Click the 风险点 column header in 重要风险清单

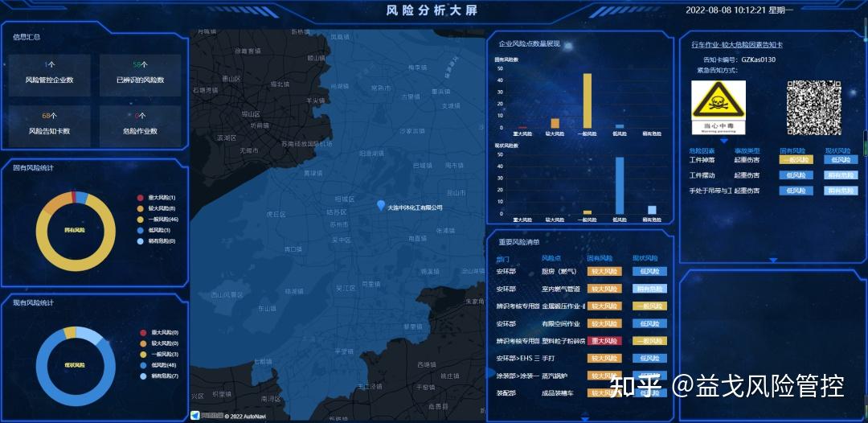click(x=551, y=258)
